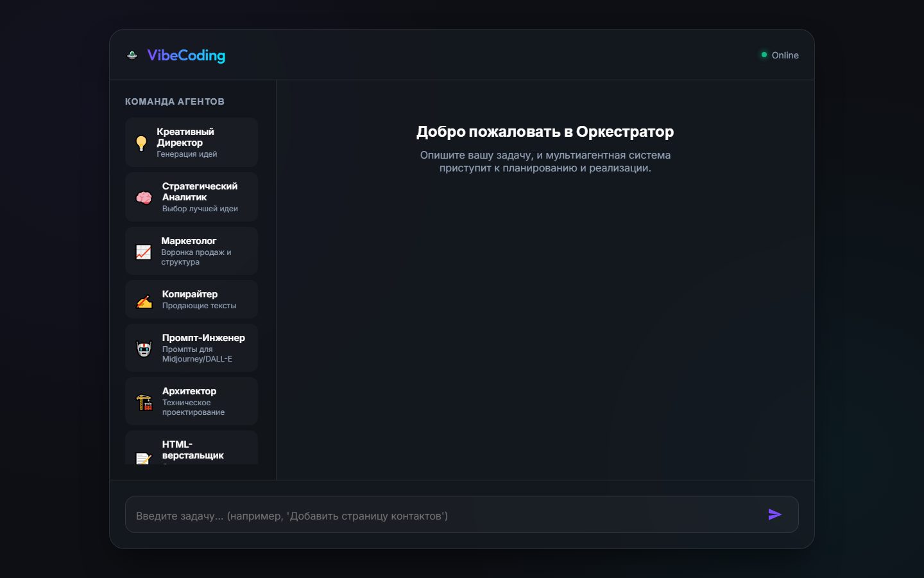Click the memo icon for HTML-верстальщик

click(x=144, y=458)
